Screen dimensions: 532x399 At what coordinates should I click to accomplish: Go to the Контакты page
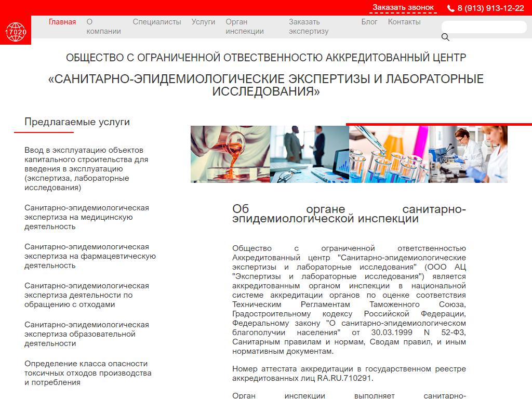(404, 22)
